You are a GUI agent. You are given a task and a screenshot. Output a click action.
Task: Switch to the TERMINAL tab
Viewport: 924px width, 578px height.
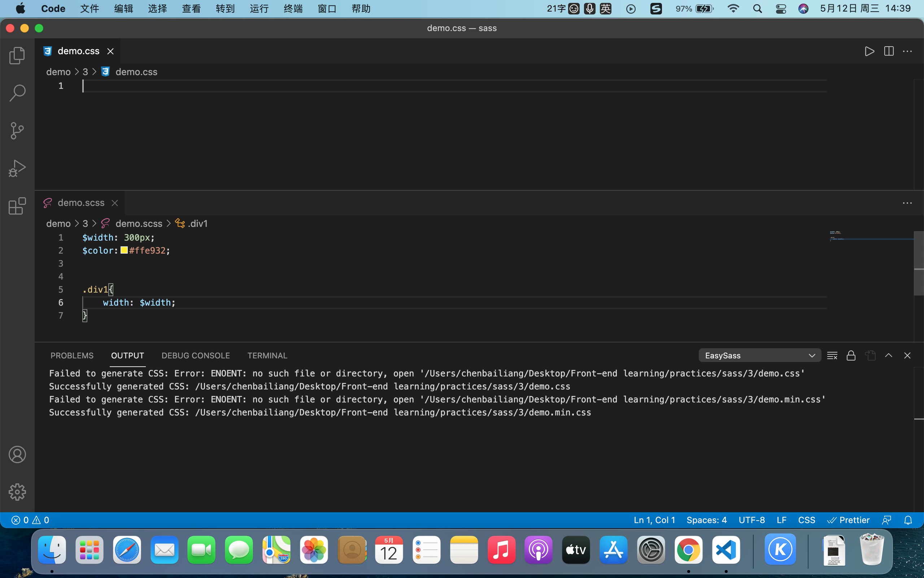pyautogui.click(x=267, y=355)
